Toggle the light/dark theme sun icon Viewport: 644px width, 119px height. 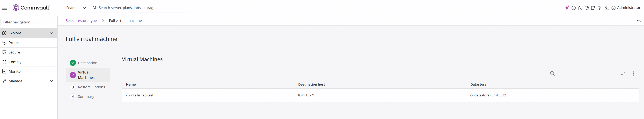599,8
